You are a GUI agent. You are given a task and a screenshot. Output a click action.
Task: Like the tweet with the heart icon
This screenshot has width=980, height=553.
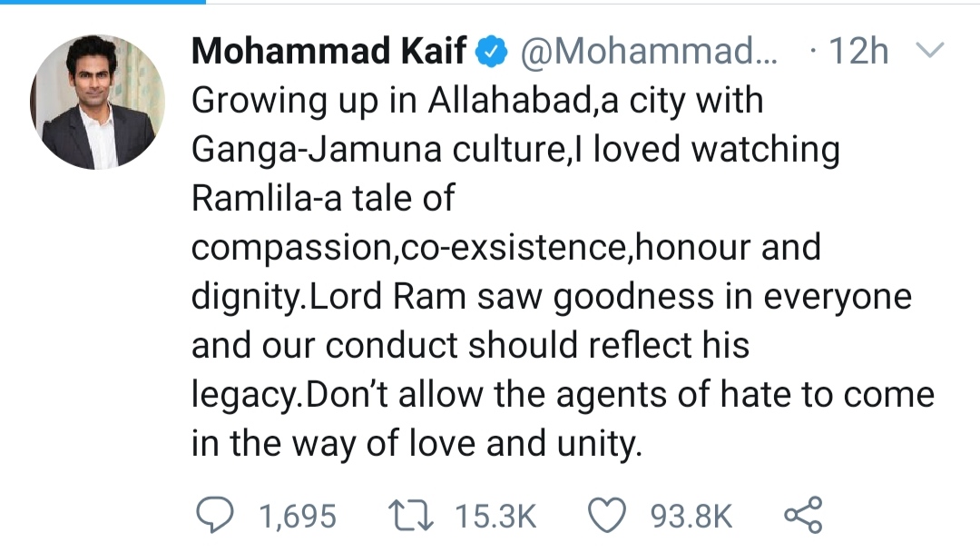607,516
